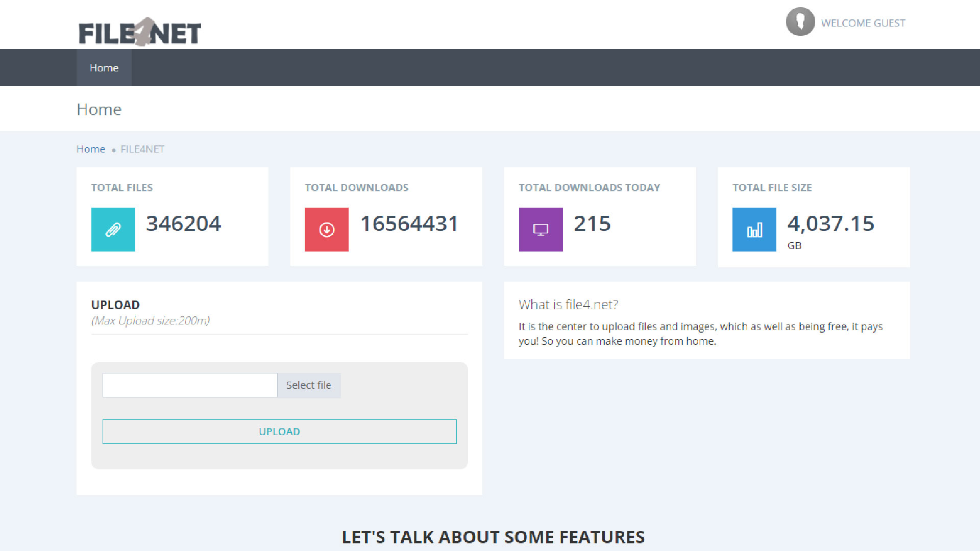Click the FILE4NET breadcrumb text
The image size is (980, 551).
pos(142,149)
